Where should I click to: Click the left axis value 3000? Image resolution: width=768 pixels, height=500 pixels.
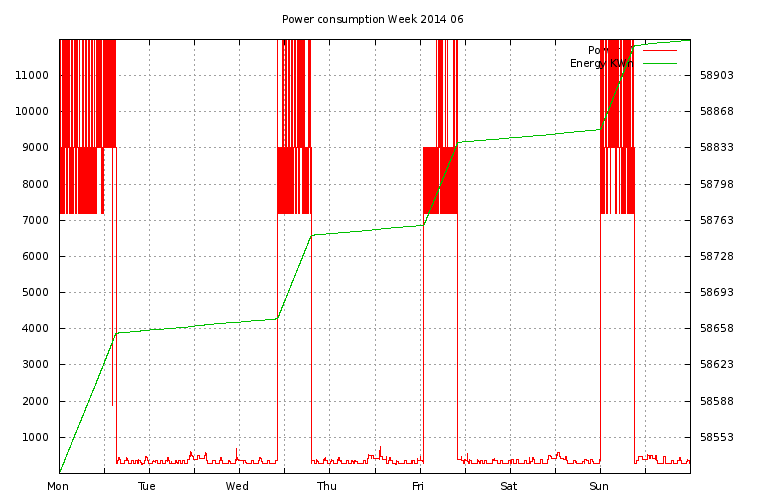tap(35, 364)
